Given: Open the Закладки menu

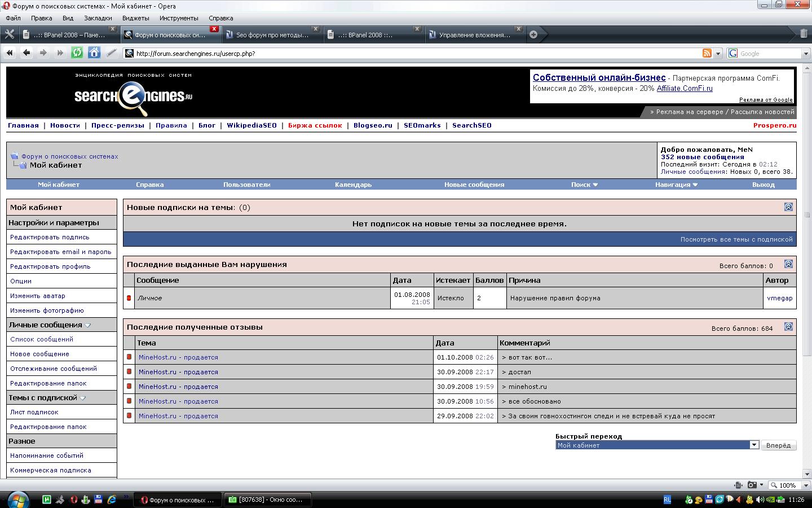Looking at the screenshot, I should coord(98,18).
